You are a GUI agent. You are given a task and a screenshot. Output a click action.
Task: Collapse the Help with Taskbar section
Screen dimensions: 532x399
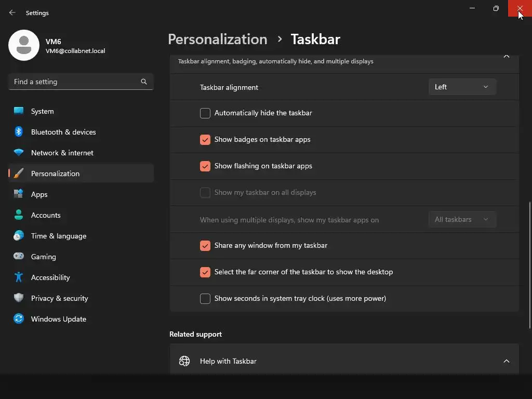point(507,361)
